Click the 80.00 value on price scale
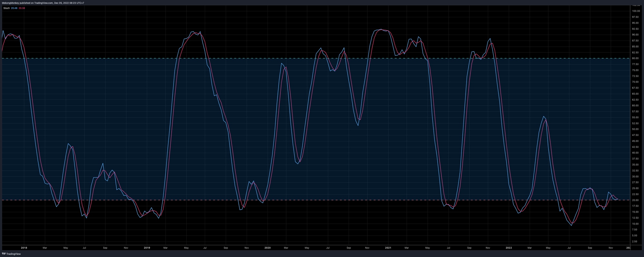Image resolution: width=644 pixels, height=257 pixels. tap(635, 58)
